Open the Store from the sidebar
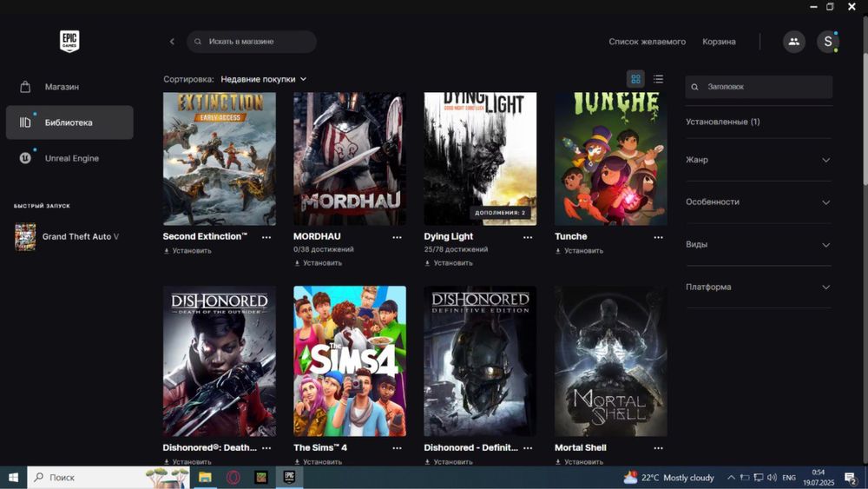868x489 pixels. (x=69, y=87)
